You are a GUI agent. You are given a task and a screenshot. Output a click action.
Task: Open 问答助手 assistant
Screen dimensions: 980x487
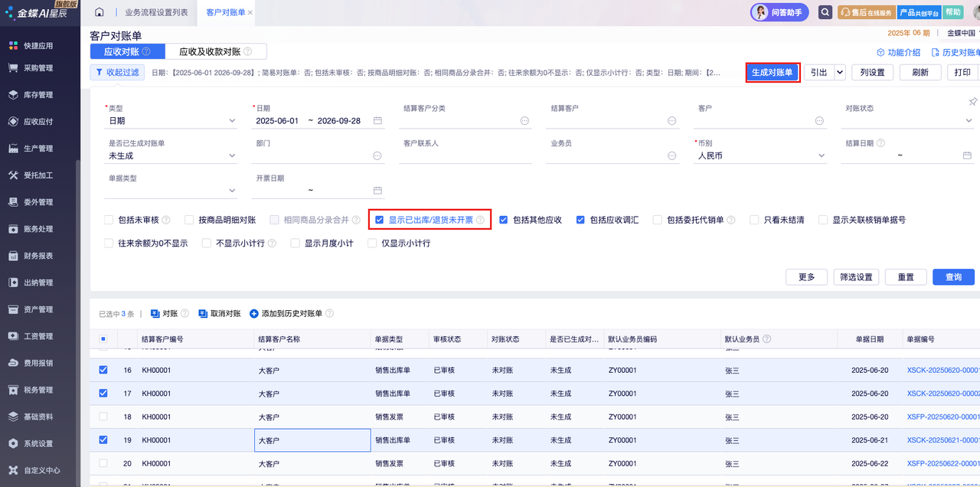[779, 12]
